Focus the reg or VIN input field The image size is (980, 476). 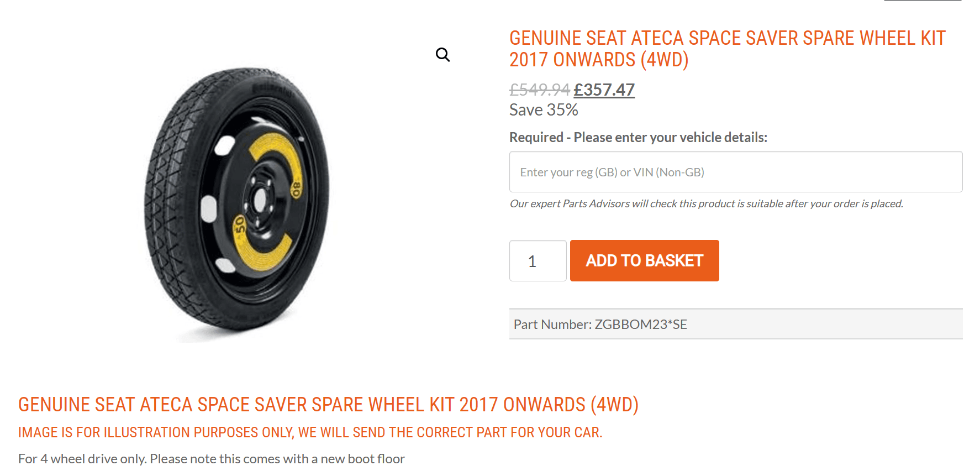point(735,172)
